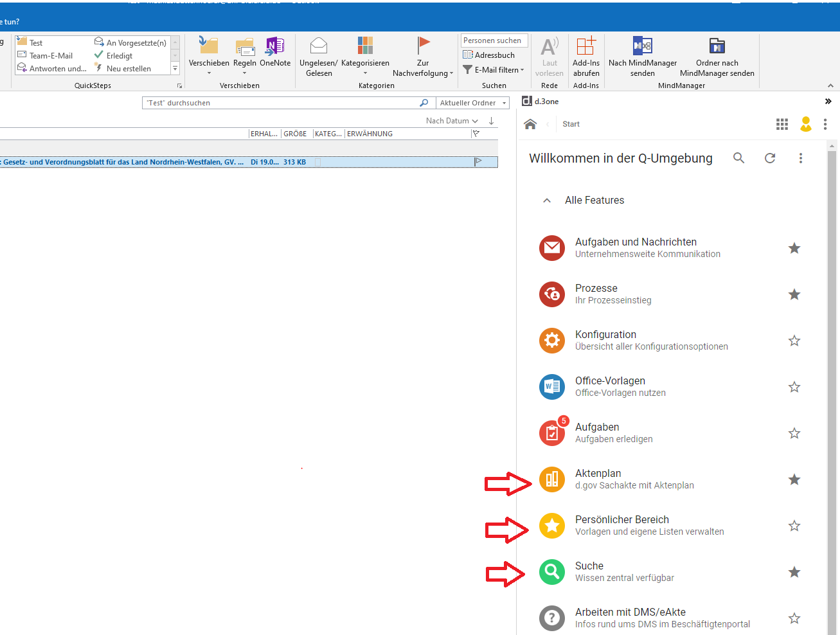Open the Verschieben move menu in ribbon
This screenshot has height=635, width=840.
pos(209,56)
